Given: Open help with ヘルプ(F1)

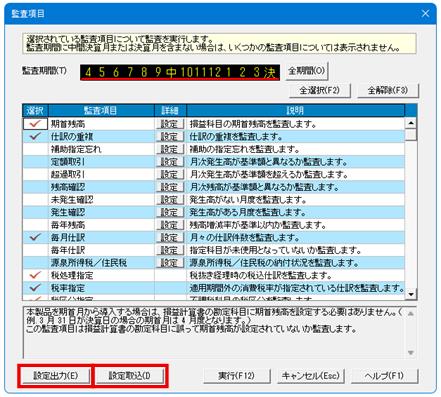Looking at the screenshot, I should pos(384,376).
